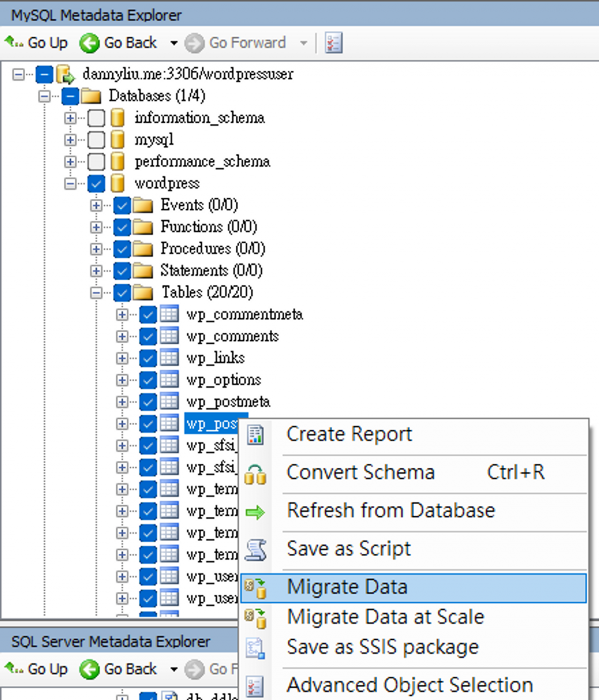Collapse the Tables (20/20) node
The image size is (599, 700).
tap(96, 293)
